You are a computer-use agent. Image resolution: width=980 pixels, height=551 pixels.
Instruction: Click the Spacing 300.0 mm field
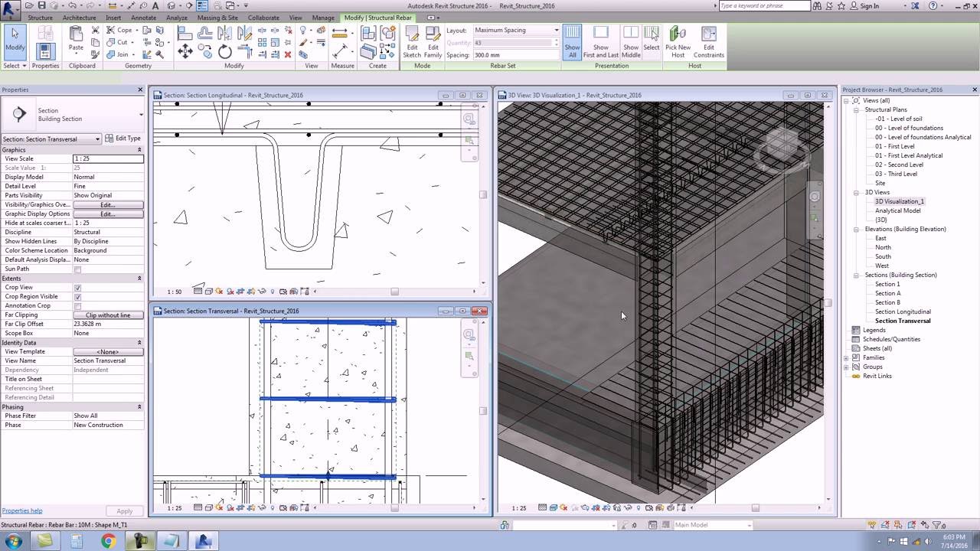[516, 55]
